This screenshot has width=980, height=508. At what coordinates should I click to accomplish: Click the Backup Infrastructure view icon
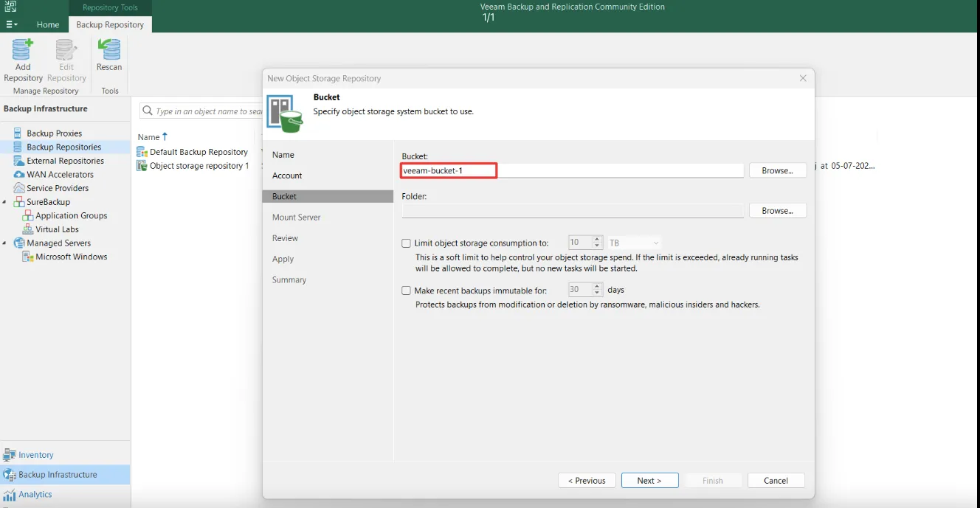click(10, 475)
